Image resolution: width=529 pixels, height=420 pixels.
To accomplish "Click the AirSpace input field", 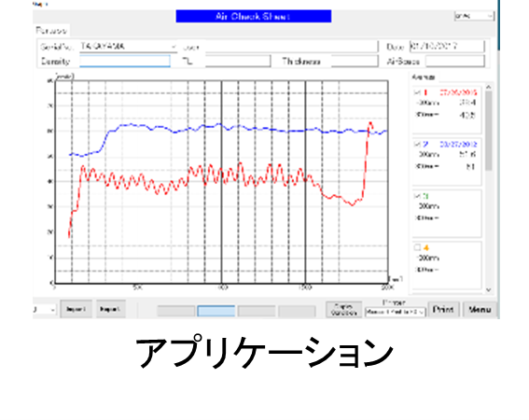I will click(x=455, y=61).
